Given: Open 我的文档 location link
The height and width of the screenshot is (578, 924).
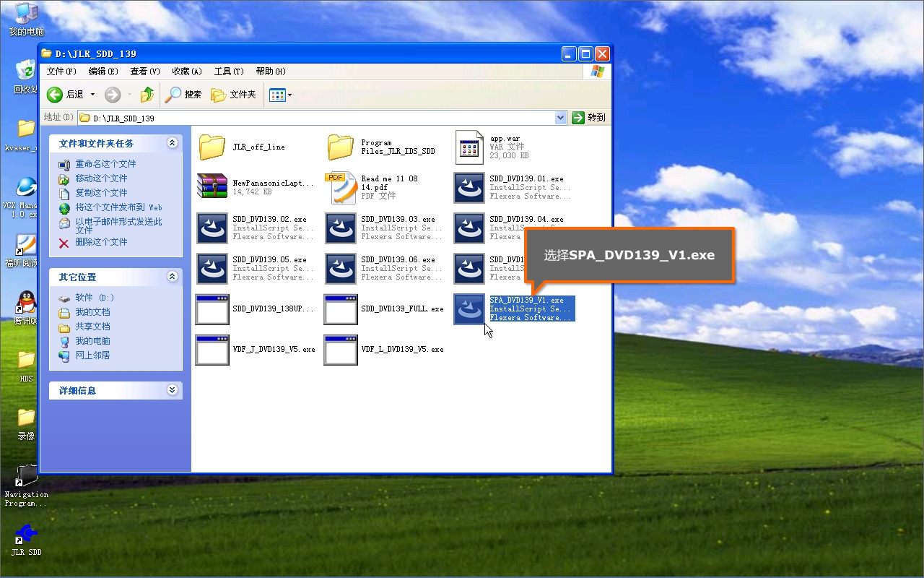Looking at the screenshot, I should click(x=93, y=312).
